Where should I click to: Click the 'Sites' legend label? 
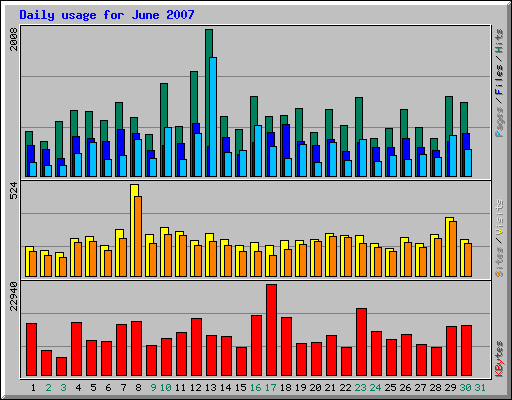tap(499, 262)
